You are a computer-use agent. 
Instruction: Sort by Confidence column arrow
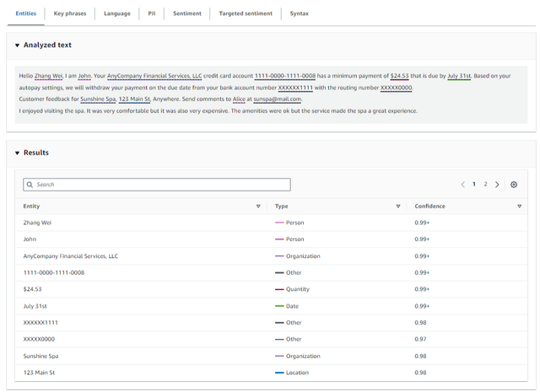(520, 207)
